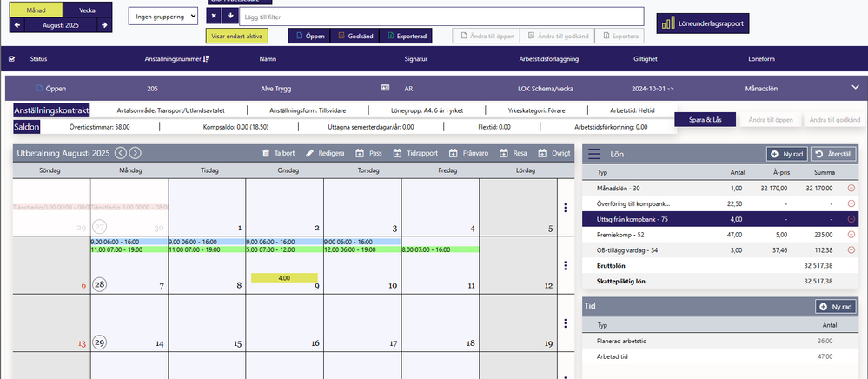Toggle Visar endast aktiva filter
This screenshot has width=868, height=379.
tap(237, 37)
